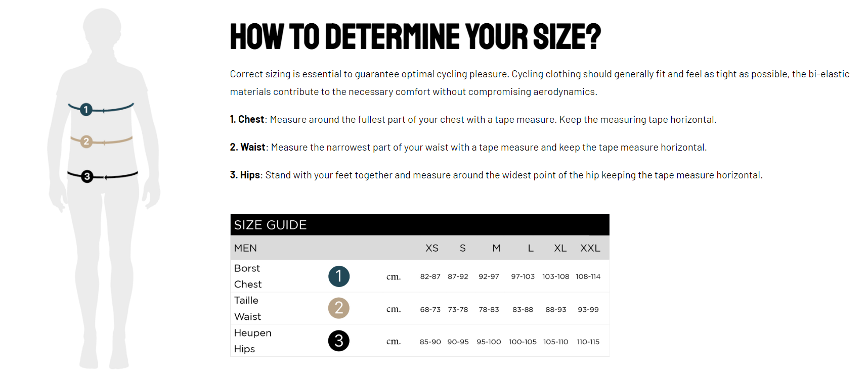The width and height of the screenshot is (868, 380).
Task: Select the 93-99 waist measurement cell
Action: point(588,309)
